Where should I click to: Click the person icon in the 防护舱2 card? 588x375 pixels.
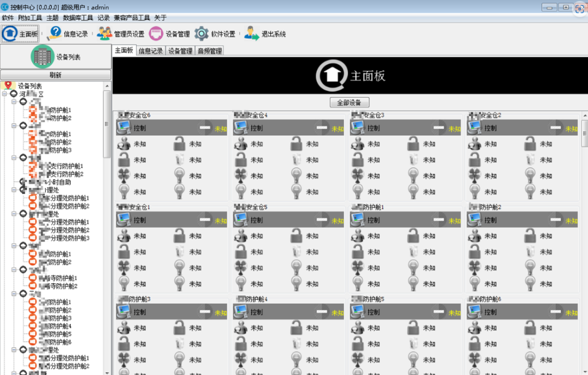tap(474, 235)
